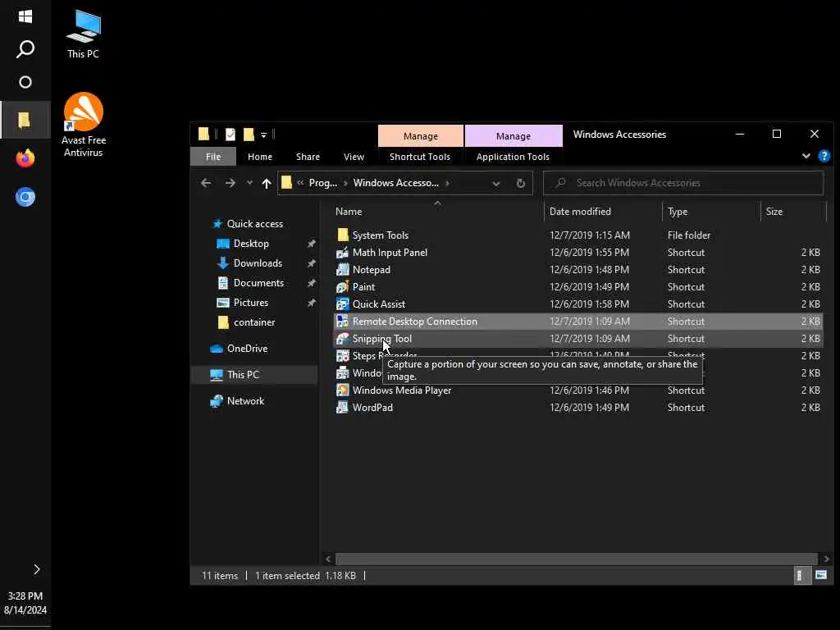This screenshot has width=840, height=630.
Task: Go up one folder level
Action: click(267, 184)
